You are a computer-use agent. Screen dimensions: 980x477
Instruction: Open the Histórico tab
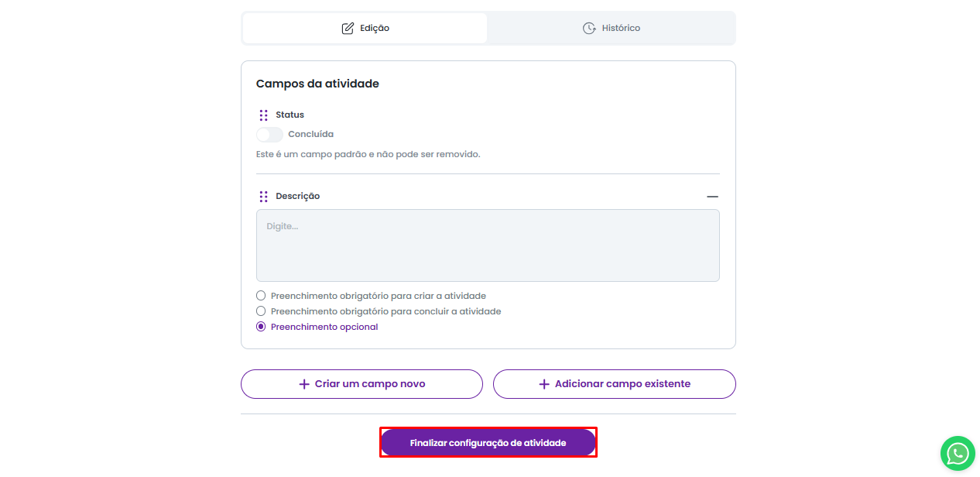click(x=612, y=29)
